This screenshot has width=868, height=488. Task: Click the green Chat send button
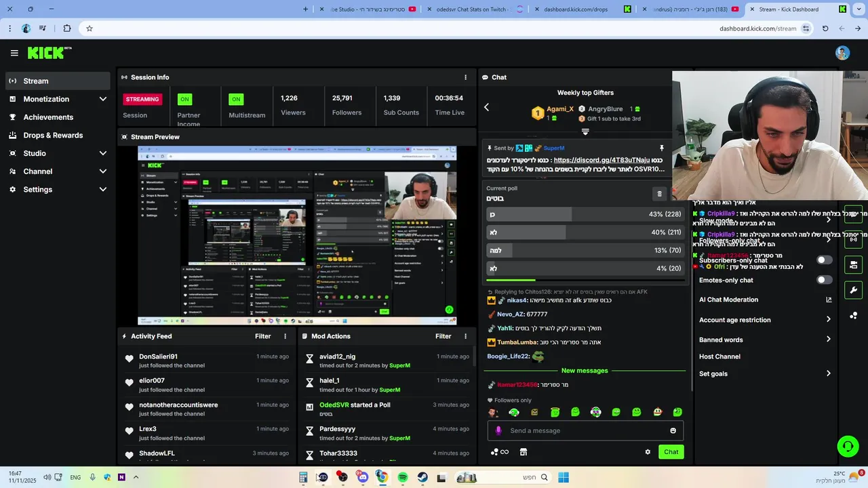pyautogui.click(x=671, y=452)
